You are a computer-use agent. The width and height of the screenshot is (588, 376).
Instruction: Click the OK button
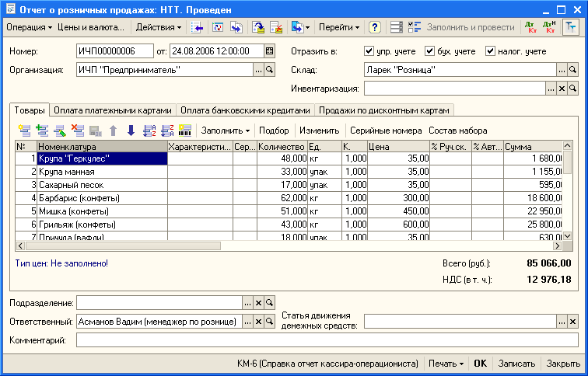481,364
